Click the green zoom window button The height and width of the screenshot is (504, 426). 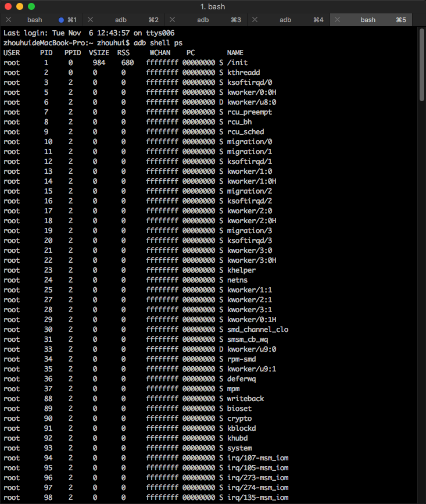coord(31,6)
